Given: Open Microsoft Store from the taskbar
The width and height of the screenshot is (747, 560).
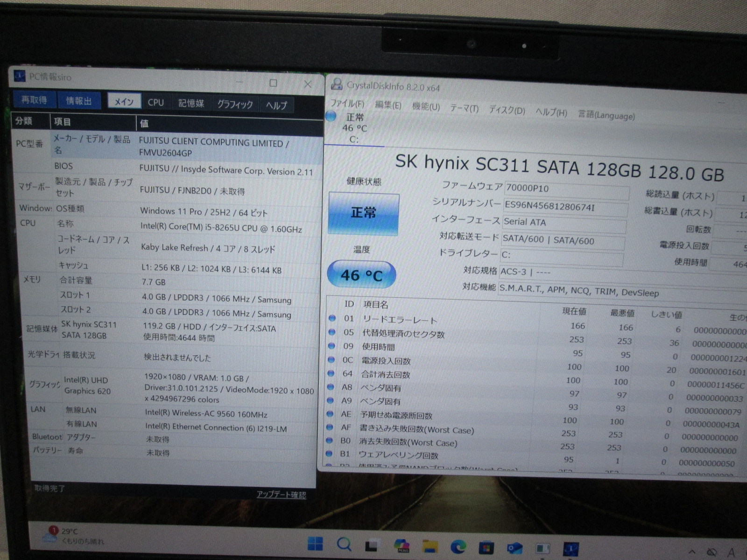Looking at the screenshot, I should [x=486, y=547].
